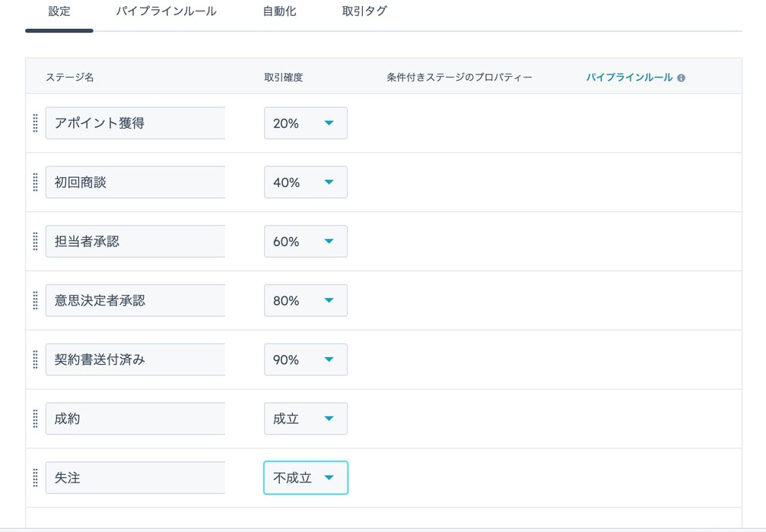Screen dimensions: 766x532
Task: Open the 40% dropdown for 初回商談
Action: [305, 182]
